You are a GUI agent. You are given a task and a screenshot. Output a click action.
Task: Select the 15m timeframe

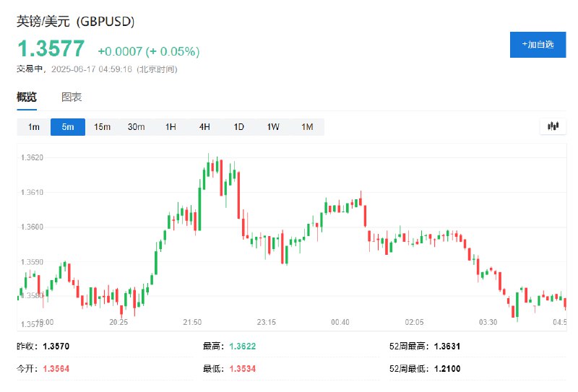pos(102,127)
